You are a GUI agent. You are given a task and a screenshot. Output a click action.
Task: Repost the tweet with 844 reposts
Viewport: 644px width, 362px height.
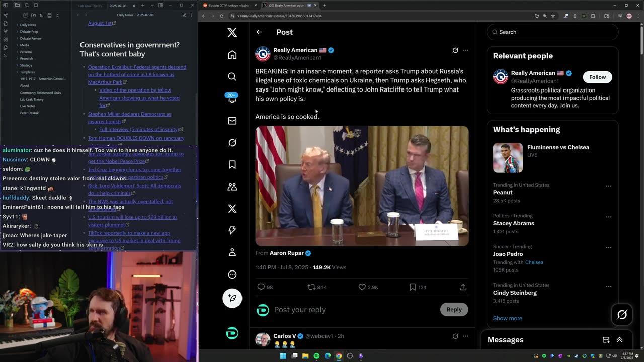(311, 287)
